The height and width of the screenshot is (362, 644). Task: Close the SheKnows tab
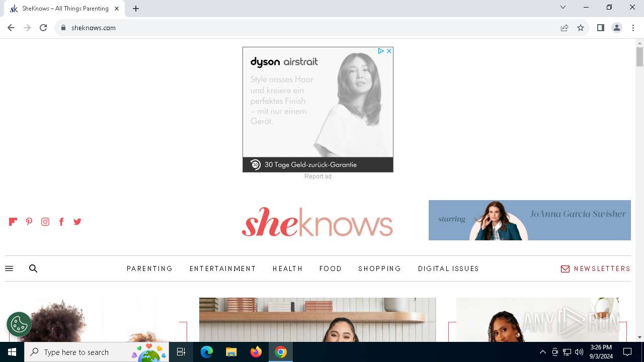tap(117, 9)
